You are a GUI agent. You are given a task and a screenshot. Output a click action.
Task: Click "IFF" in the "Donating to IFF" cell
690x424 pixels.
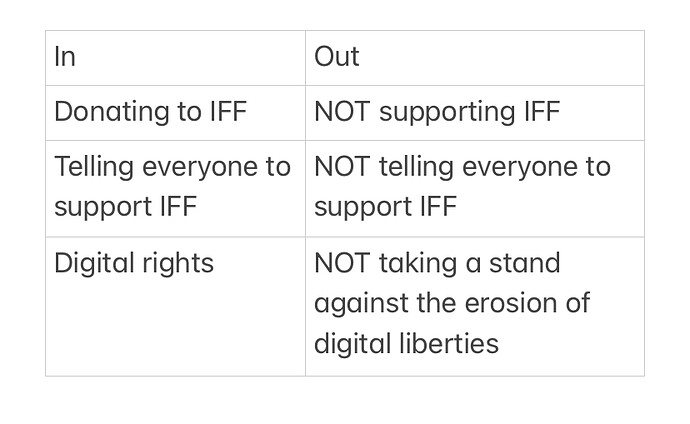click(x=228, y=112)
